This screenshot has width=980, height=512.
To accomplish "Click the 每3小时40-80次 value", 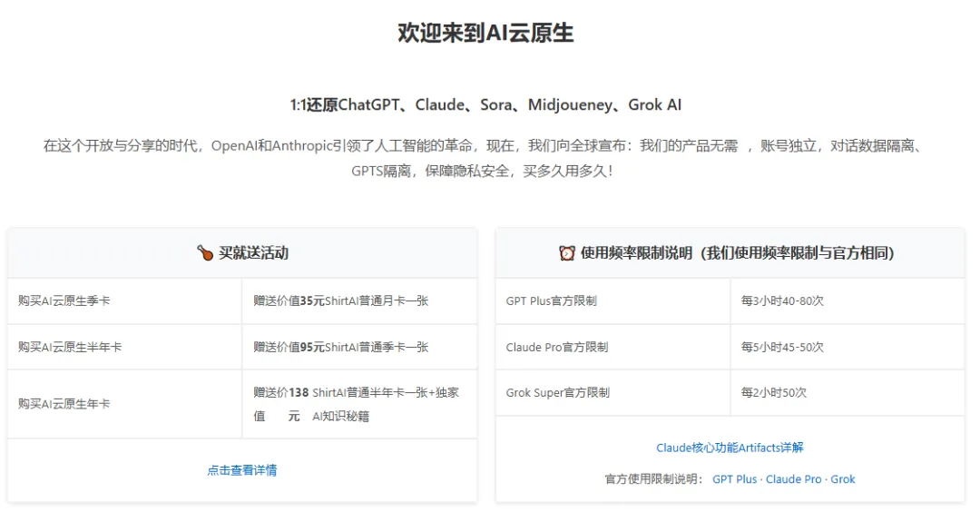I will (x=782, y=300).
